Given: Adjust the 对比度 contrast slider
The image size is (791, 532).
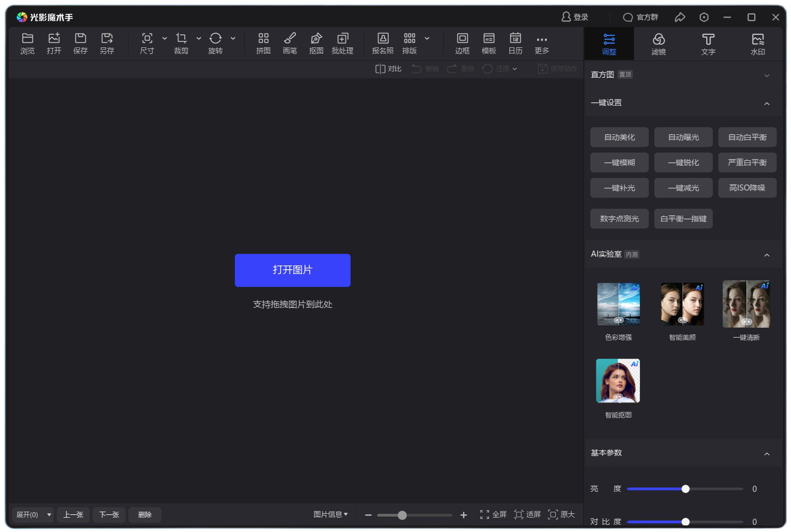Looking at the screenshot, I should tap(685, 522).
